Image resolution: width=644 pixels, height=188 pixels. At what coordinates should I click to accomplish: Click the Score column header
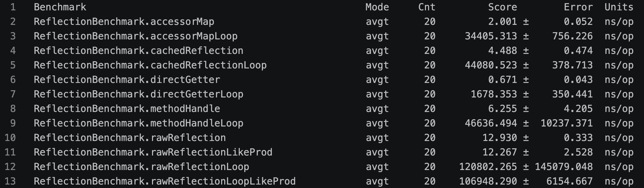502,7
